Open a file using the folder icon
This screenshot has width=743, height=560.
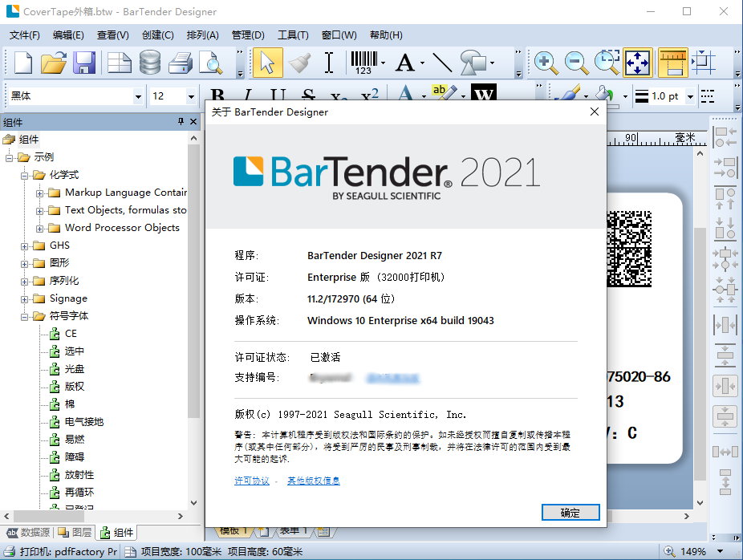point(54,63)
